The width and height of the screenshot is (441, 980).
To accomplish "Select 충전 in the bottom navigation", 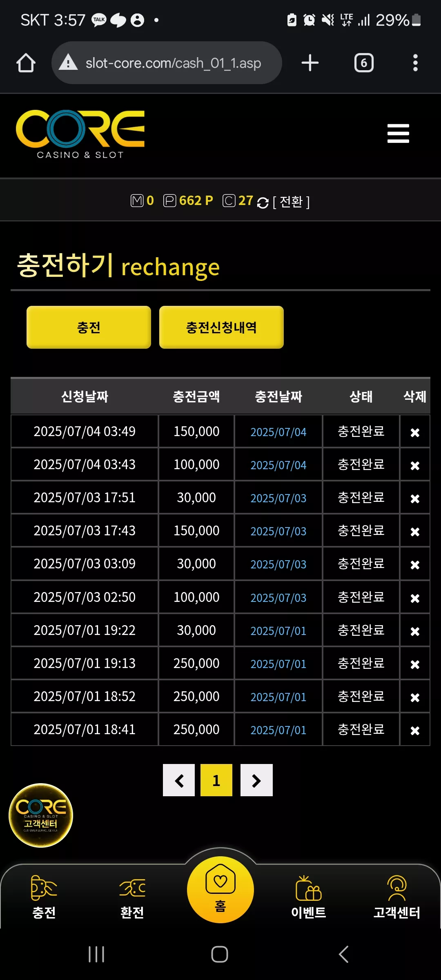I will tap(44, 896).
